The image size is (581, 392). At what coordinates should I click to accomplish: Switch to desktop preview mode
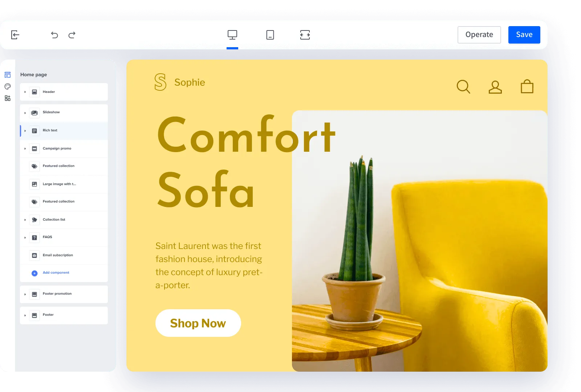tap(232, 35)
